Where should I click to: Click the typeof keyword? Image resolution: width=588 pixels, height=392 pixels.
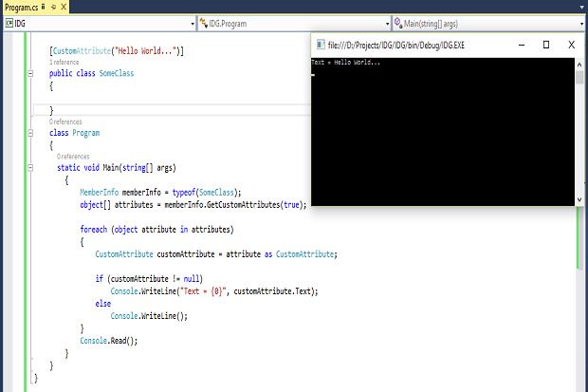(184, 193)
